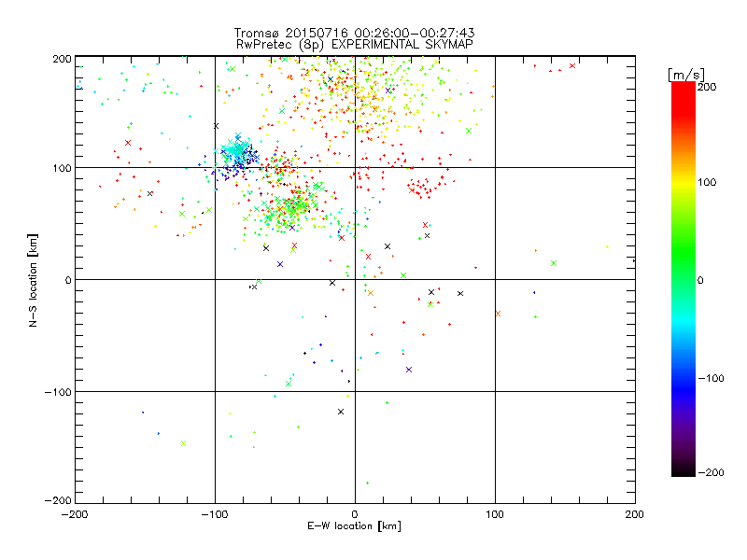Viewport: 747px width, 560px height.
Task: Click the colorbar label '-200' at bottom
Action: [x=711, y=472]
